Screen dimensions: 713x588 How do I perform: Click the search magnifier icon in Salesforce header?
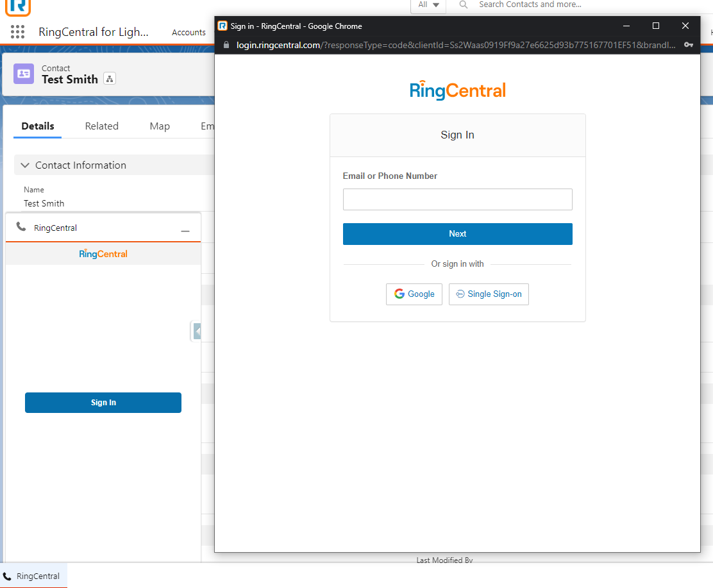click(x=463, y=4)
